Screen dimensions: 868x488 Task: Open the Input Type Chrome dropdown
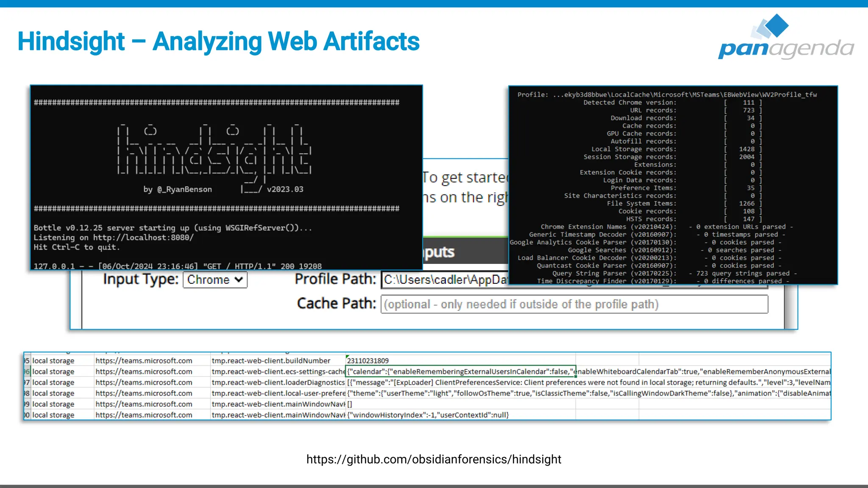[x=215, y=280]
